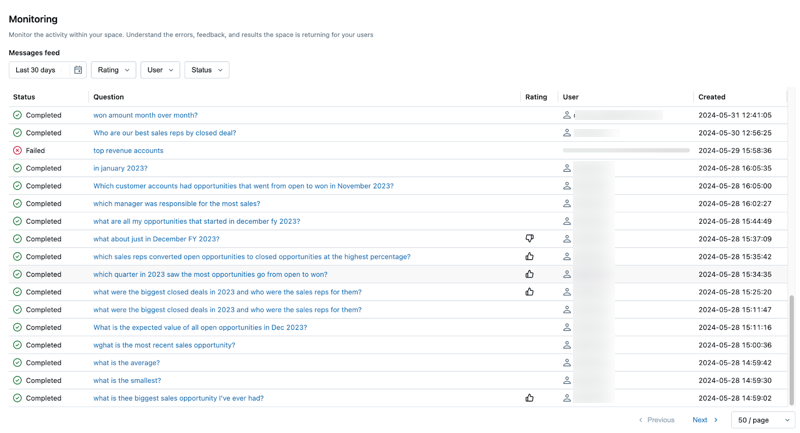Click the Previous page button
Viewport: 800px width, 433px height.
657,420
